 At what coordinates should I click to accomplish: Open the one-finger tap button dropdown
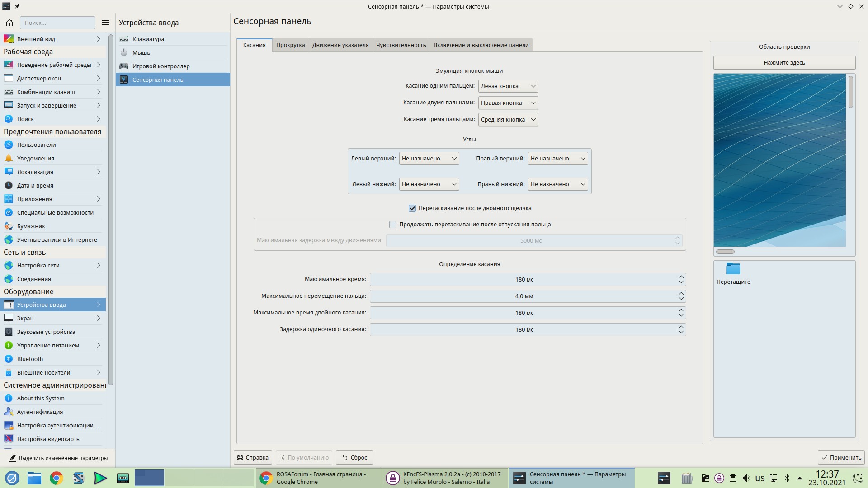tap(508, 86)
